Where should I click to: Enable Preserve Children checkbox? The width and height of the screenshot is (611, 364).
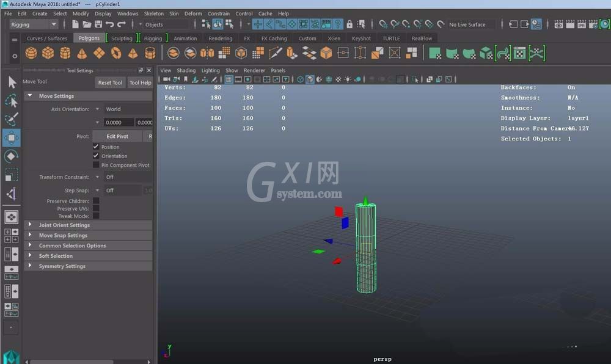pos(96,201)
